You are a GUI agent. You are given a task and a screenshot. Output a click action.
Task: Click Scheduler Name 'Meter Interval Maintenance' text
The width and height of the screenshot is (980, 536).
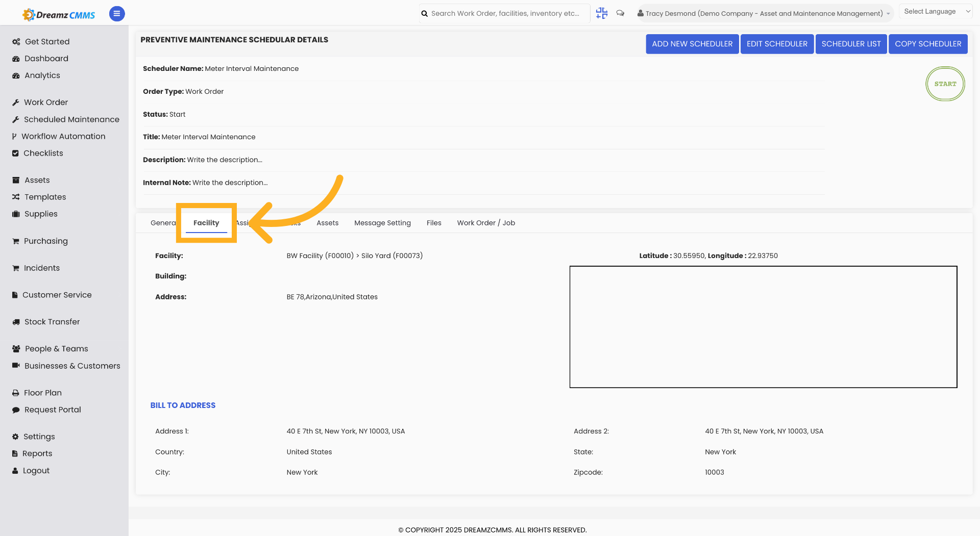(x=252, y=69)
